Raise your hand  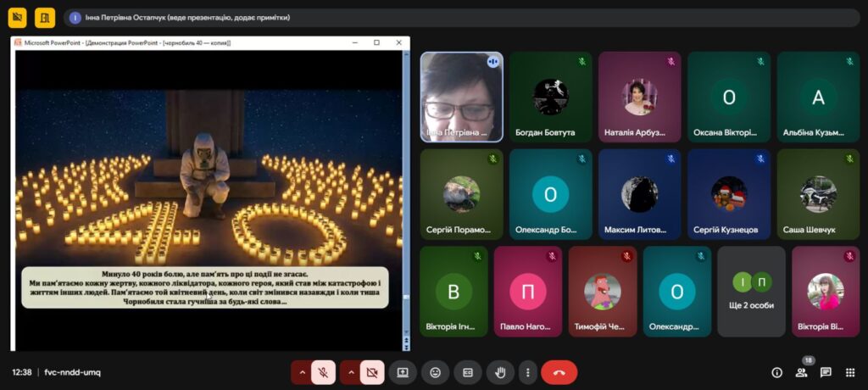coord(500,372)
